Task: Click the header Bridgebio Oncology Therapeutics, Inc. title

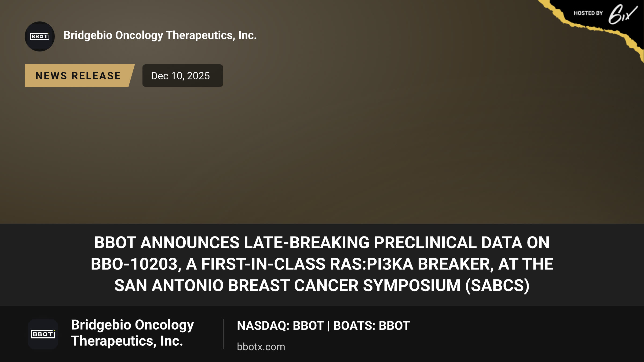Action: click(160, 35)
